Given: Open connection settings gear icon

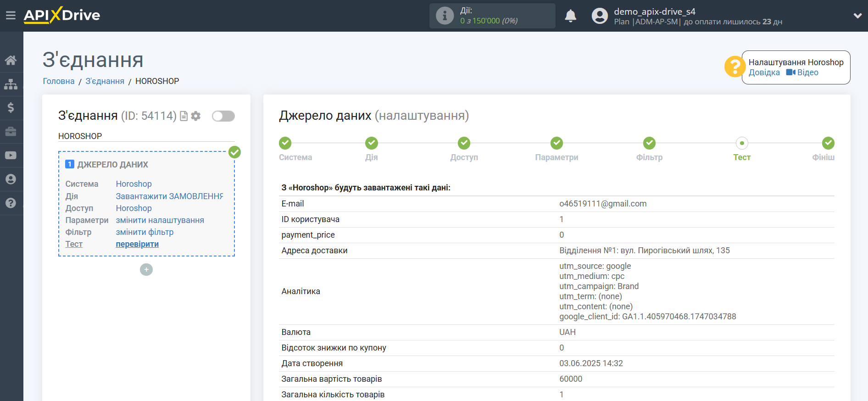Looking at the screenshot, I should pos(196,116).
